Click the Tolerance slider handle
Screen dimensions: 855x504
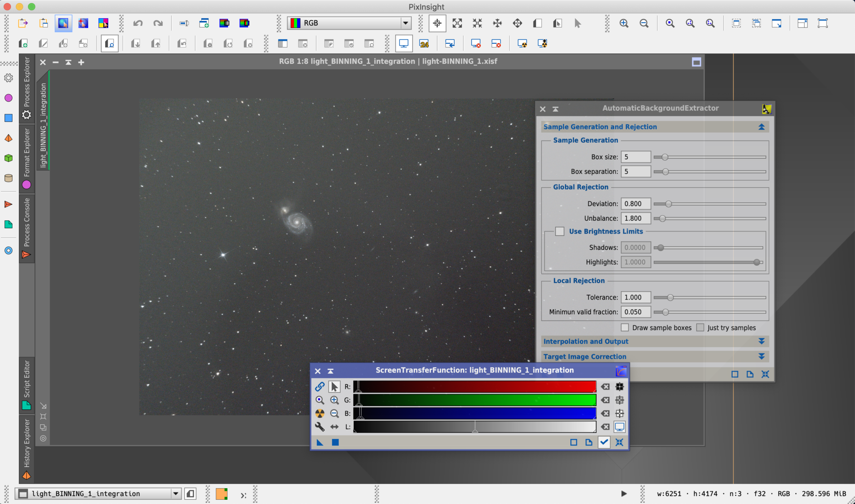pos(670,297)
